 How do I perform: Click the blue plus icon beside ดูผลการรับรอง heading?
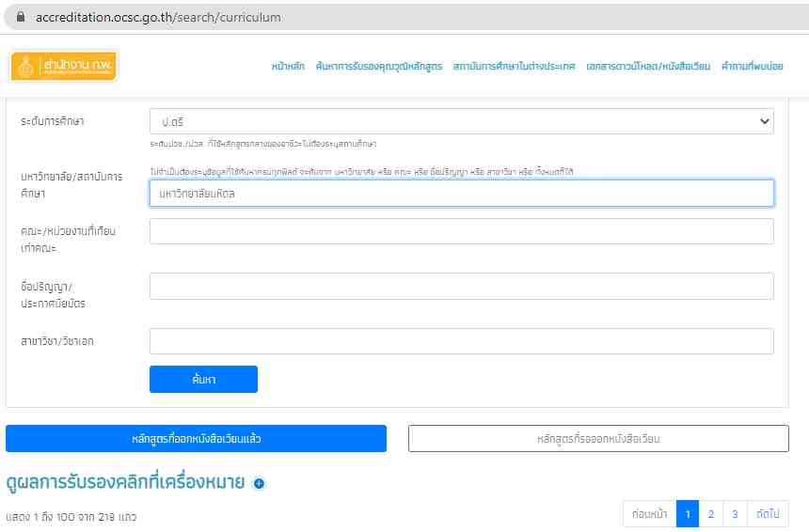[259, 484]
